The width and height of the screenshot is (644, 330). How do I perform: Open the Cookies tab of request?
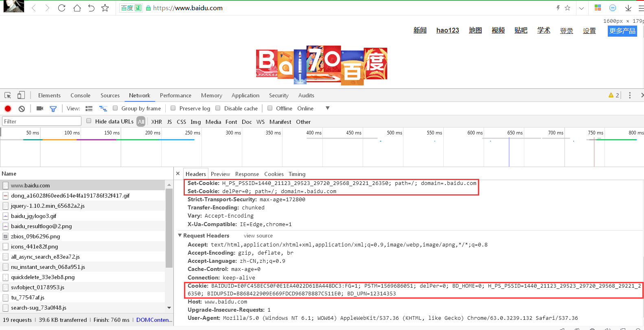(274, 174)
